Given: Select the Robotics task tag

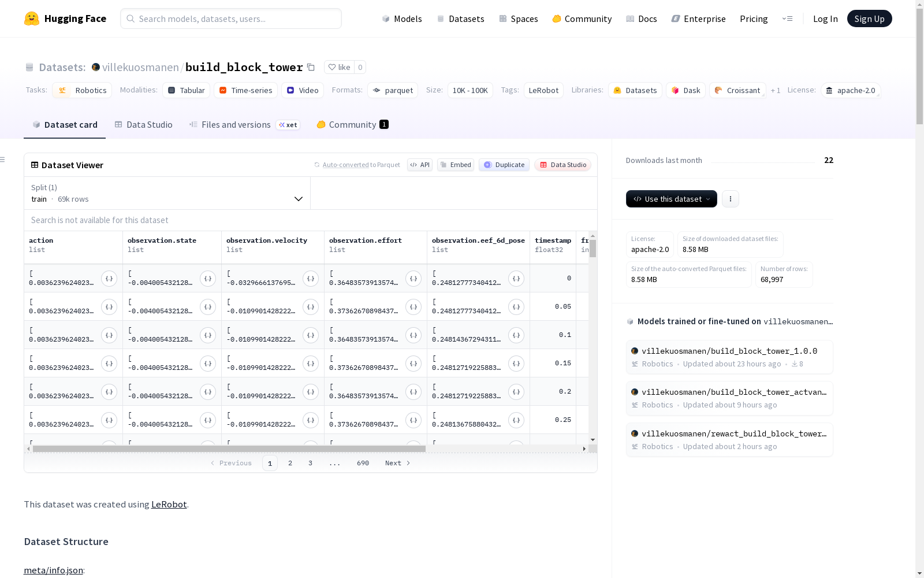Looking at the screenshot, I should (x=82, y=90).
